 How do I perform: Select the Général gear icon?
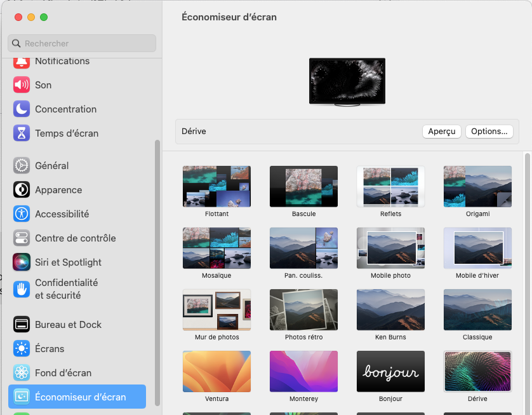(x=22, y=166)
